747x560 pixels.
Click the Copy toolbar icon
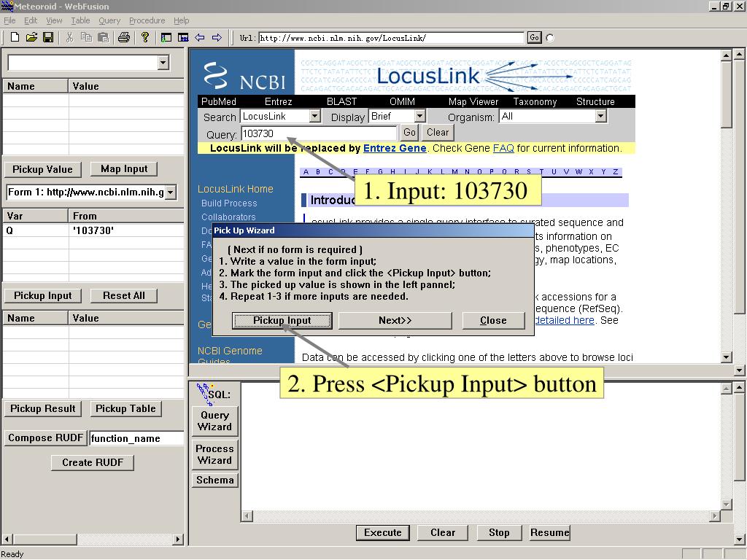click(x=86, y=37)
